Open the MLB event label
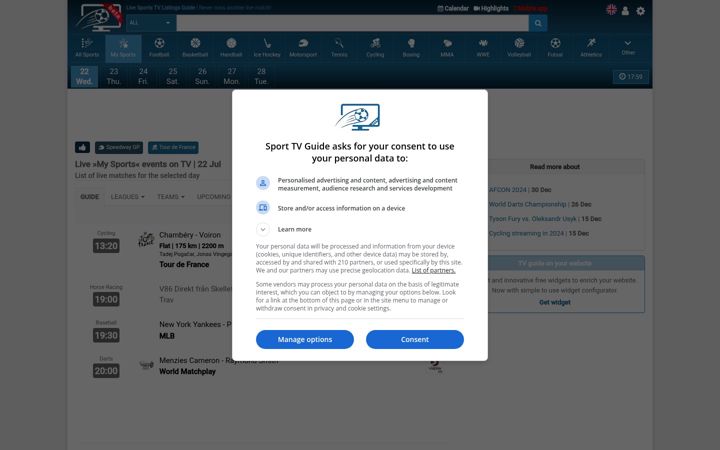The width and height of the screenshot is (720, 450). point(167,336)
